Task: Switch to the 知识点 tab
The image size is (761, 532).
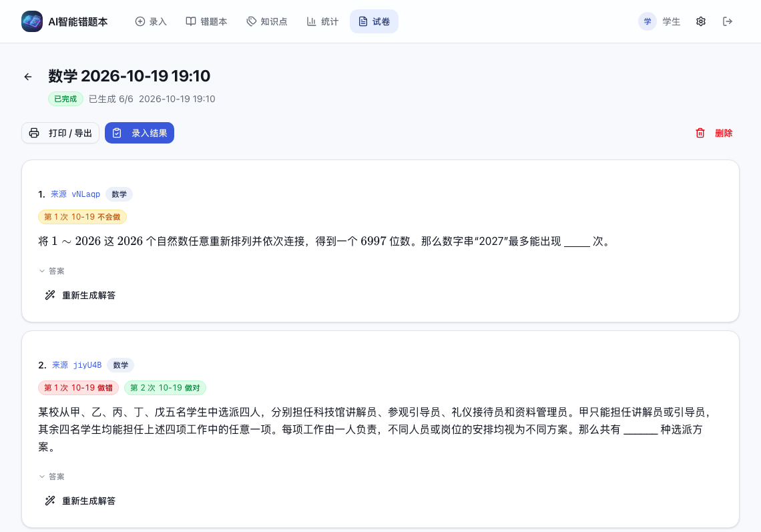Action: coord(267,21)
